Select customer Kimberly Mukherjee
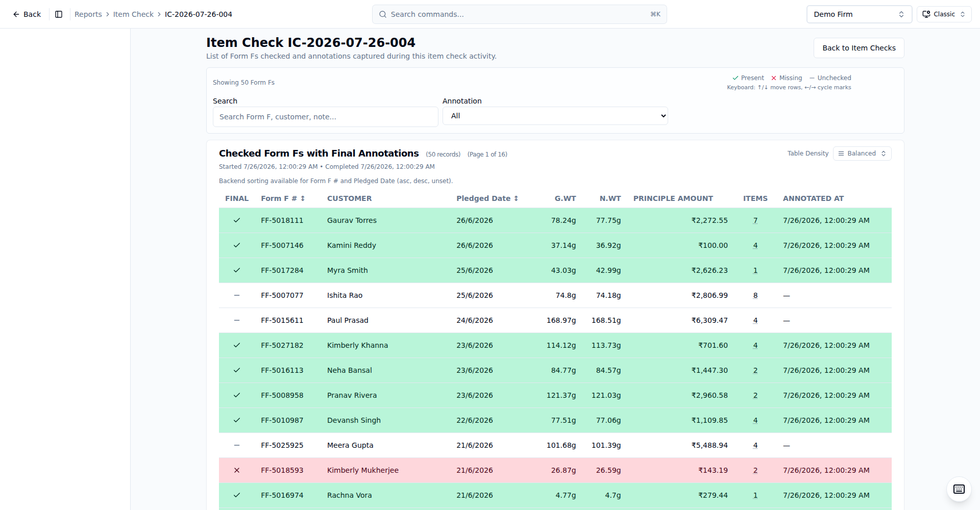980x510 pixels. pos(363,470)
